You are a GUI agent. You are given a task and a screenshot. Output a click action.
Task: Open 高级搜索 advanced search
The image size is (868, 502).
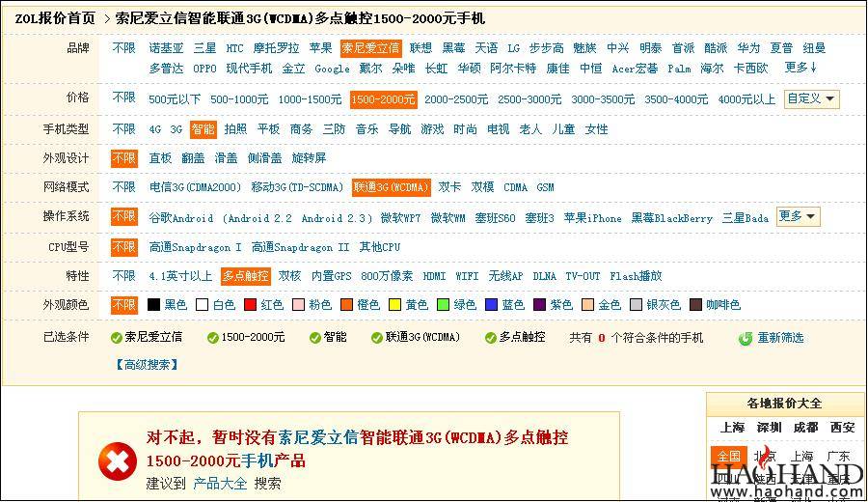(147, 365)
